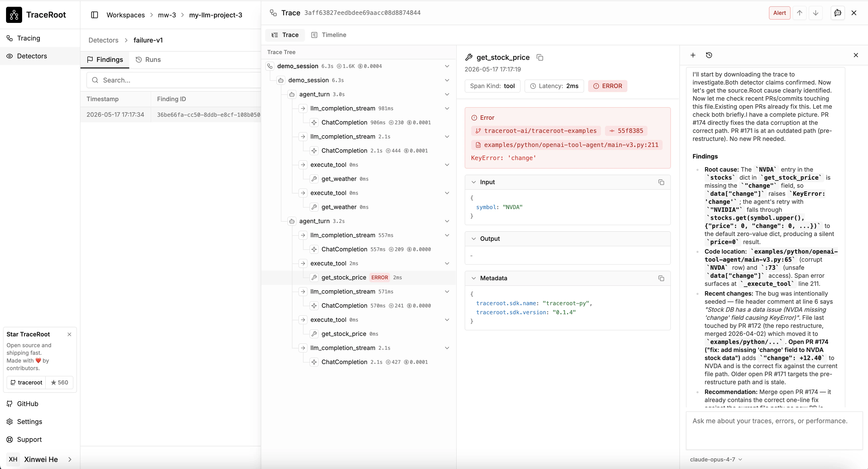Open Support in the sidebar
Screen dimensions: 868x469
(x=40, y=439)
